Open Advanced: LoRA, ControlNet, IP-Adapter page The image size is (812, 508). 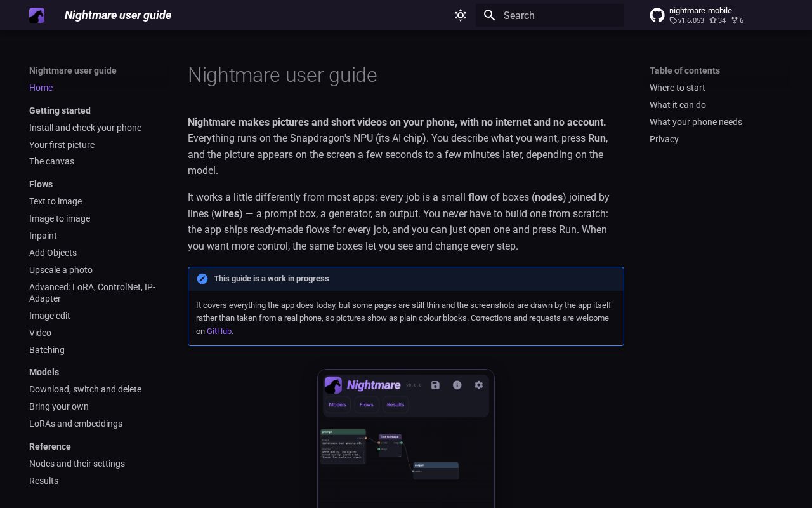point(92,293)
